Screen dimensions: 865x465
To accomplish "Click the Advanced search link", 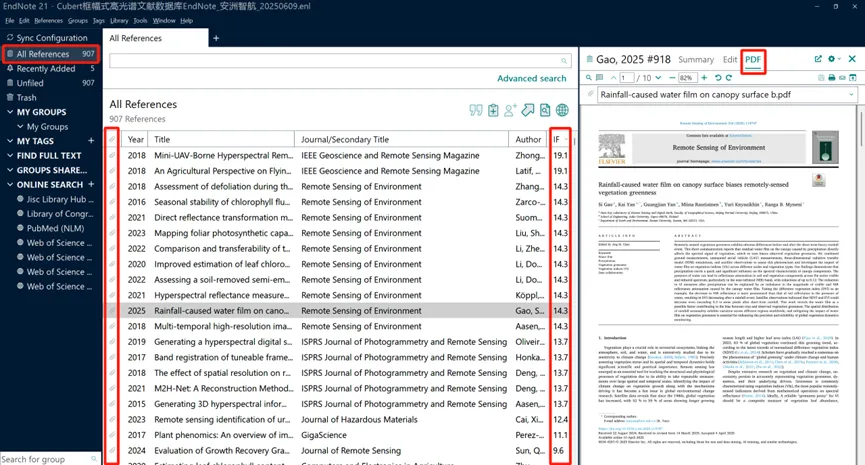I will click(x=532, y=78).
